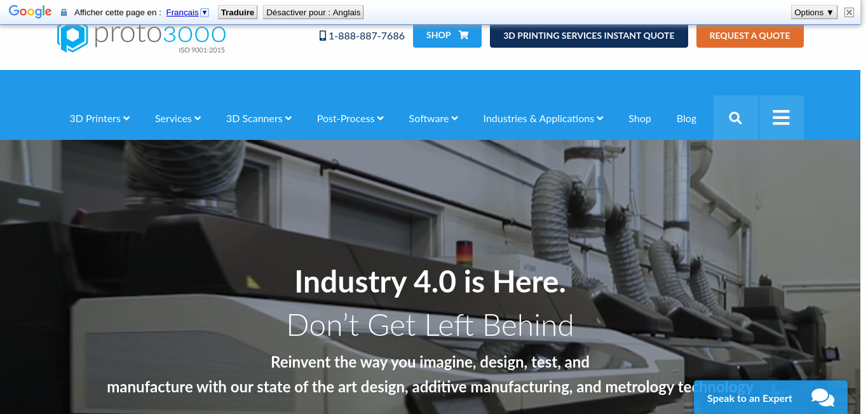Viewport: 868px width, 414px height.
Task: Click the Proto3000 logo
Action: tap(141, 38)
